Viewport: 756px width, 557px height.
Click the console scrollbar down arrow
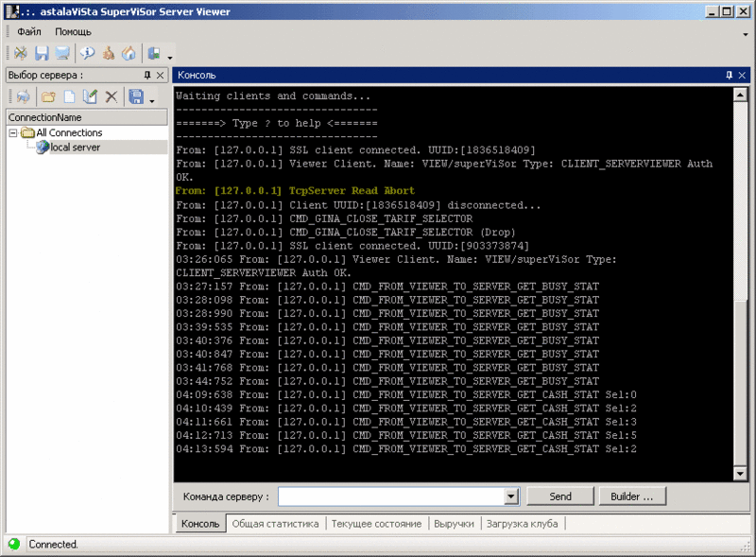[x=740, y=474]
